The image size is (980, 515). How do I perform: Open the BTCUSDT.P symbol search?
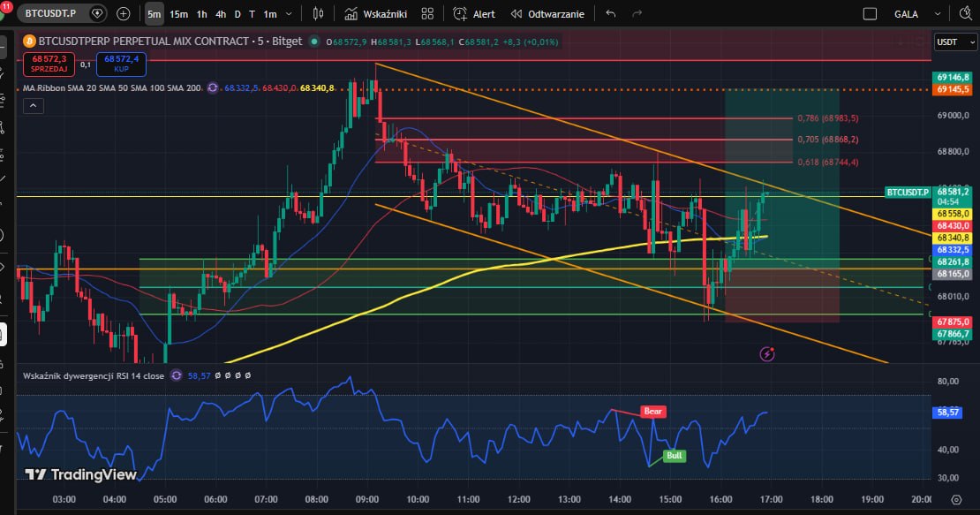(50, 13)
